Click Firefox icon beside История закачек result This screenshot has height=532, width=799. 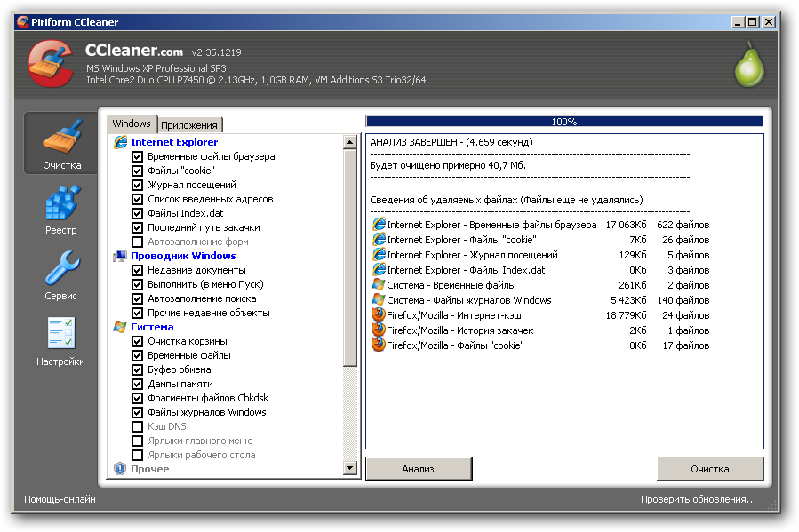tap(379, 330)
